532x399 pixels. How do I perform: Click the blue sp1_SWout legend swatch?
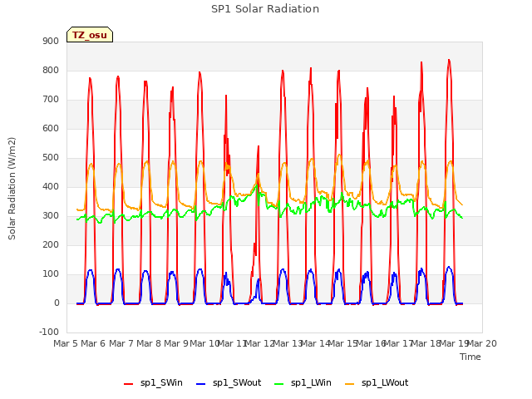(x=201, y=384)
